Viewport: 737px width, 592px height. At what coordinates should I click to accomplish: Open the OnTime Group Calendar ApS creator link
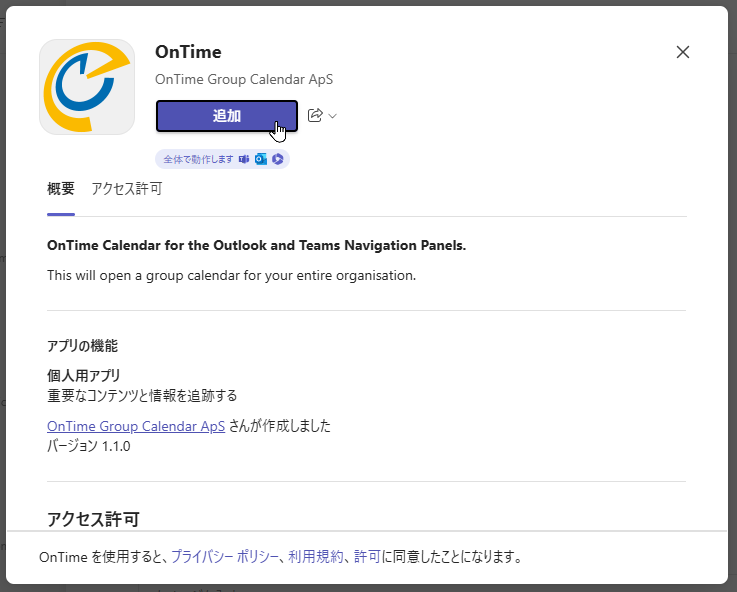[136, 426]
